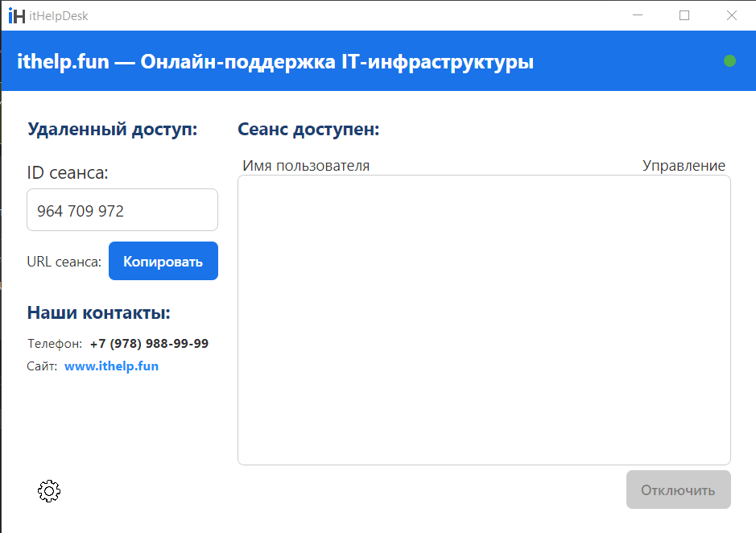
Task: Click the ithelp.fun blue header title
Action: pyautogui.click(x=275, y=62)
